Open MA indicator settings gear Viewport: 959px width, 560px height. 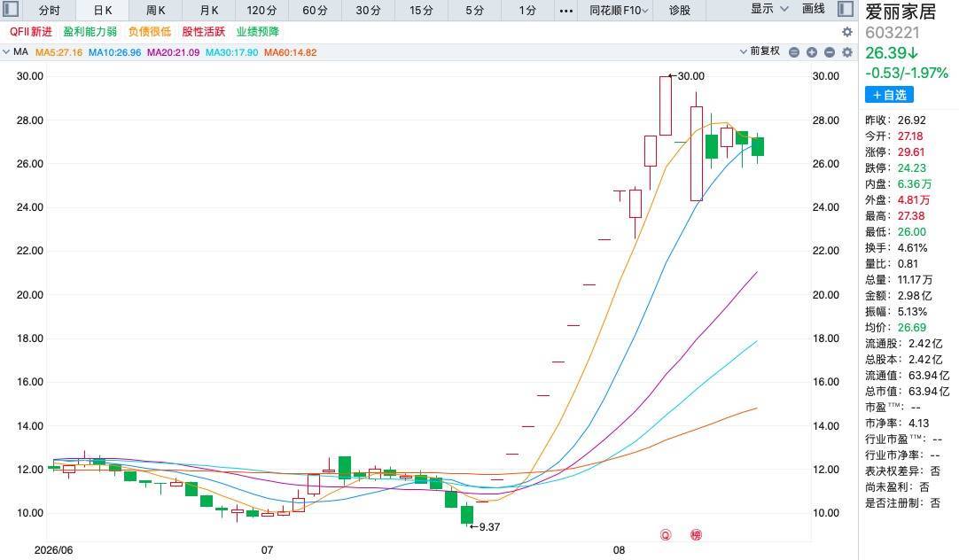(847, 52)
